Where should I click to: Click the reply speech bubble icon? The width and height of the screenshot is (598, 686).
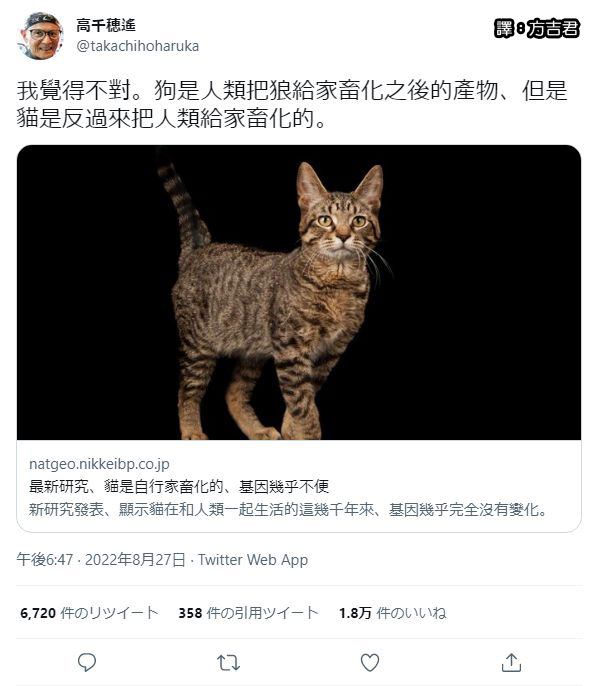point(87,662)
